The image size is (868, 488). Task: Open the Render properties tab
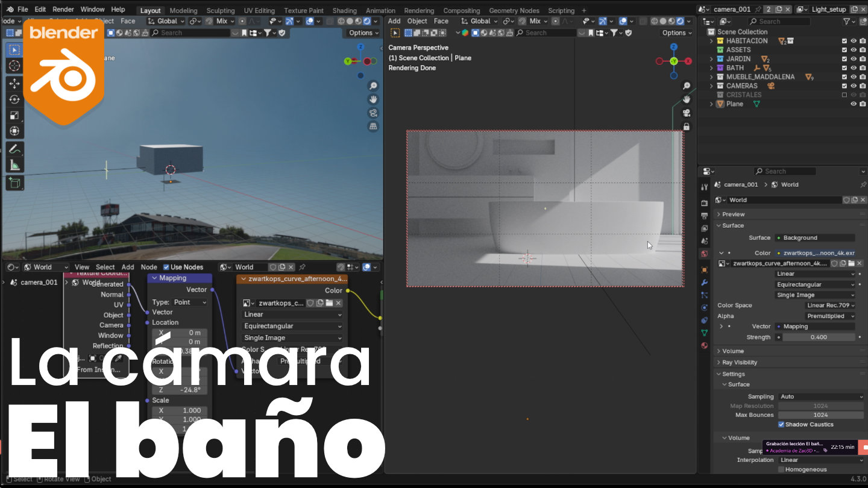click(704, 203)
